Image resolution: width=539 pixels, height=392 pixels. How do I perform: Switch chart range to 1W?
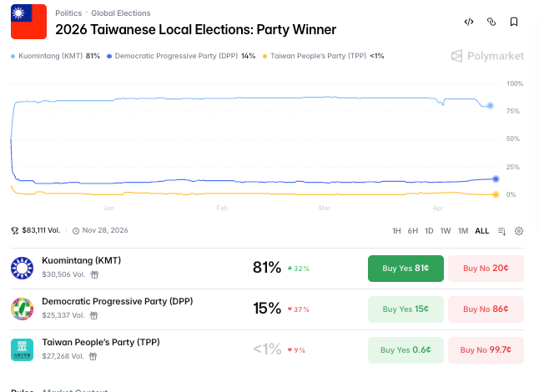tap(446, 231)
